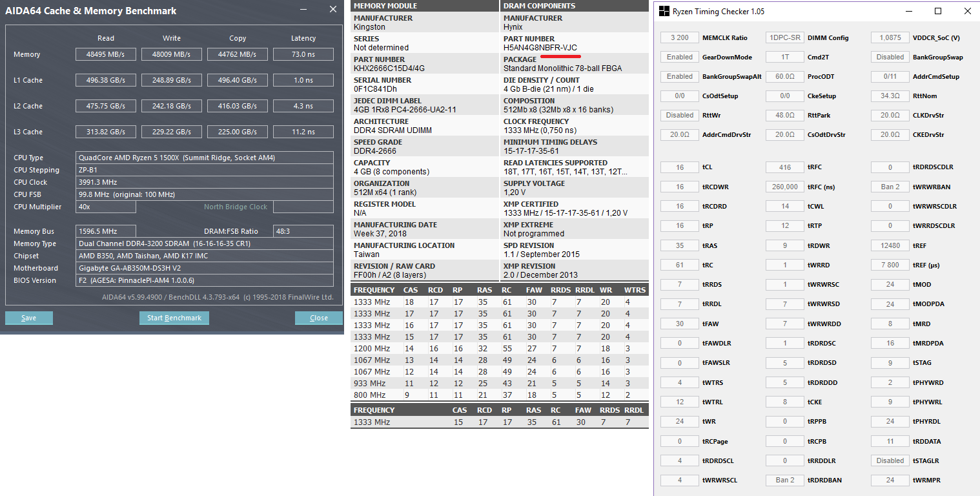Select JEDEC label 4GB 1Rx8 PC4-2666-UA2-11
Image resolution: width=980 pixels, height=496 pixels.
tap(405, 110)
